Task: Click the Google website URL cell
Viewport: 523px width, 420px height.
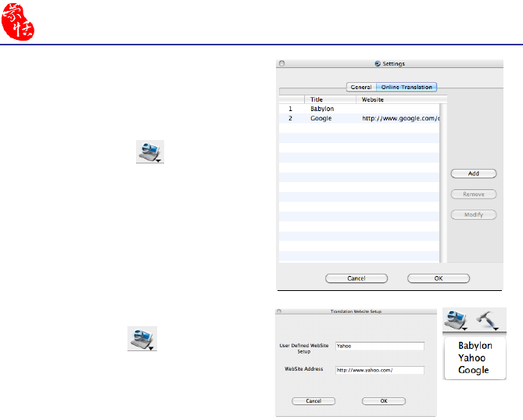Action: pos(401,118)
